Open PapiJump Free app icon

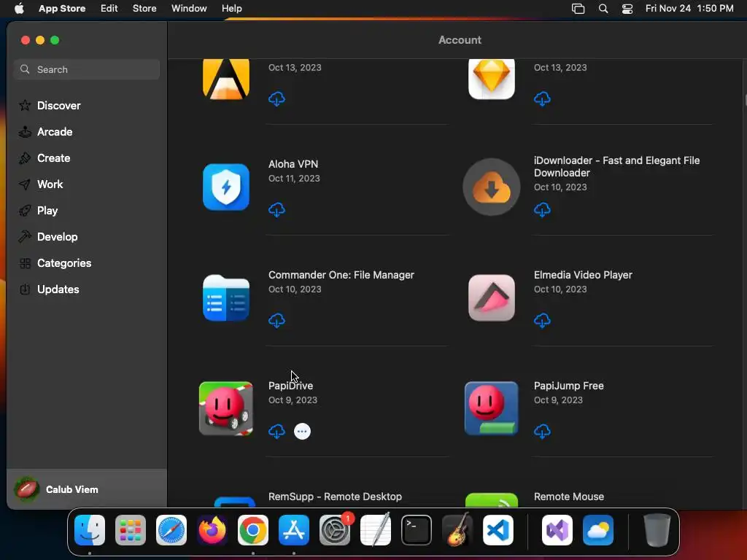pos(491,408)
